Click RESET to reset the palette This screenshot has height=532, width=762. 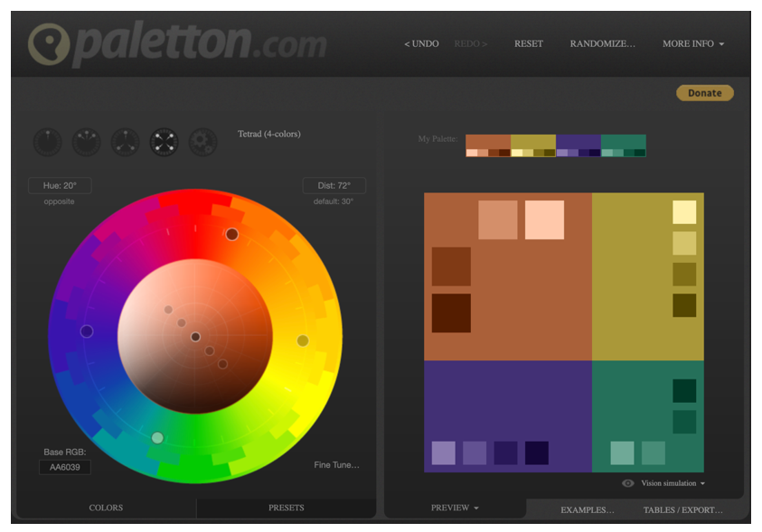(528, 43)
